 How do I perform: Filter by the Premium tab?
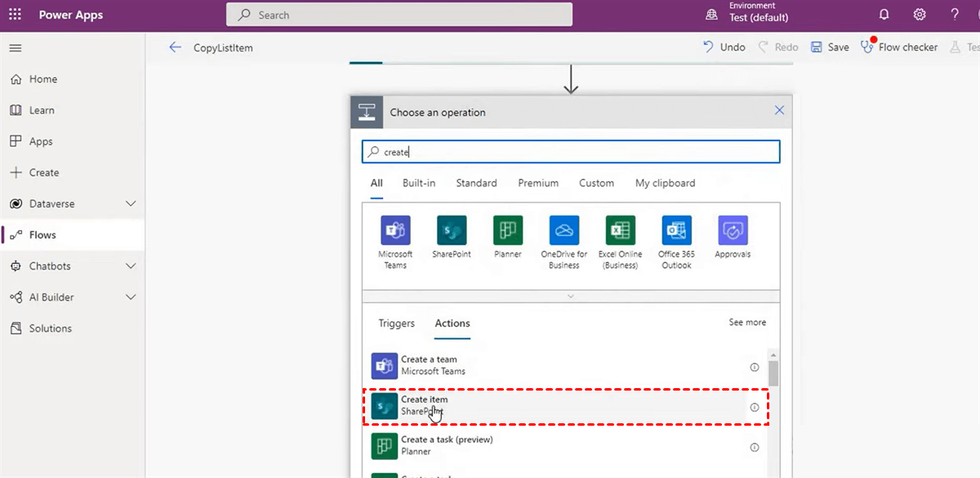[538, 183]
